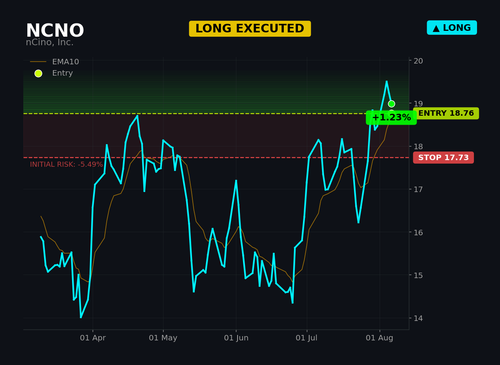500x365 pixels.
Task: Select the ENTRY 18.76 price label
Action: click(x=446, y=113)
